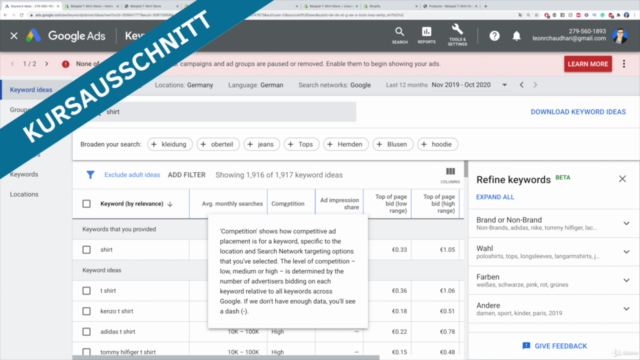Click Ad impression share column header

339,204
